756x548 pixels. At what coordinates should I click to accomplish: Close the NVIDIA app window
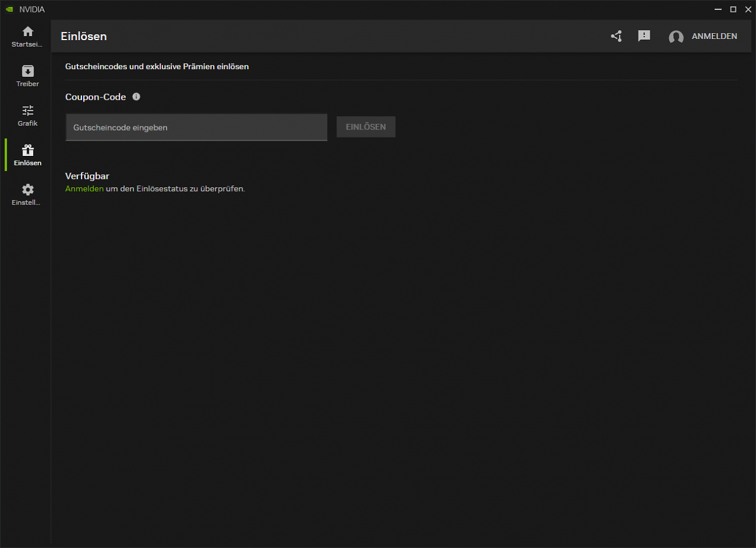coord(748,9)
